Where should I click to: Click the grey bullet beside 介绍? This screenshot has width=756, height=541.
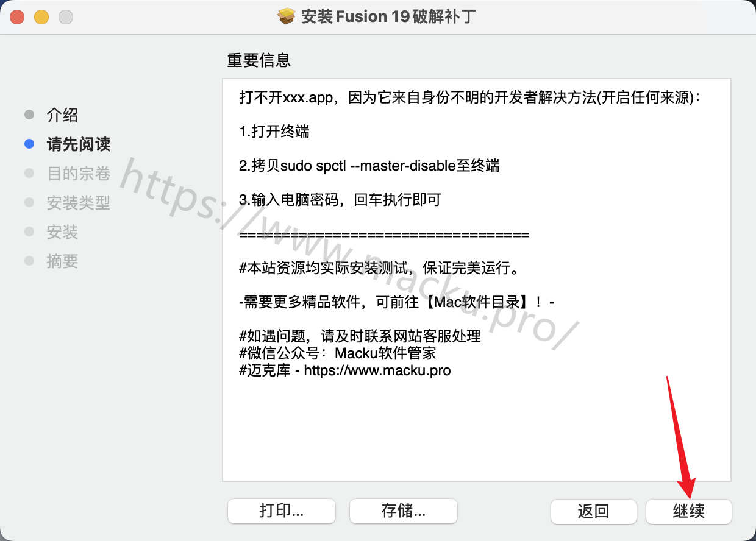coord(29,115)
